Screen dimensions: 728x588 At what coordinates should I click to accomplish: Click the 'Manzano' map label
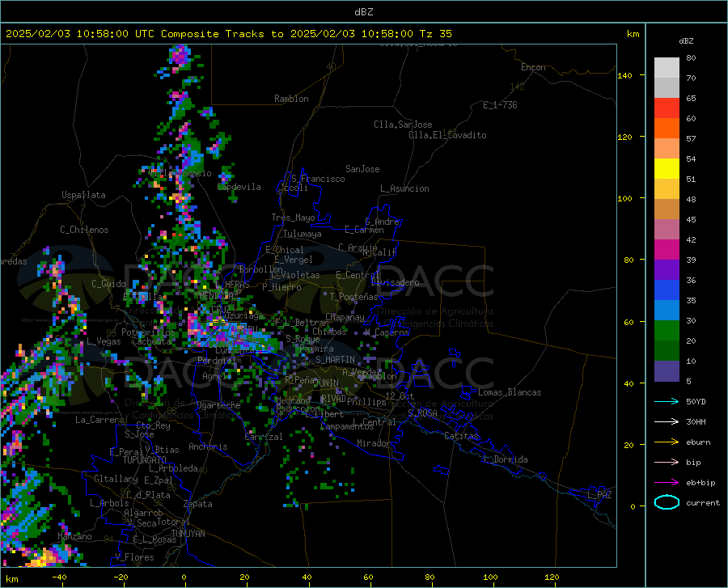click(x=74, y=536)
